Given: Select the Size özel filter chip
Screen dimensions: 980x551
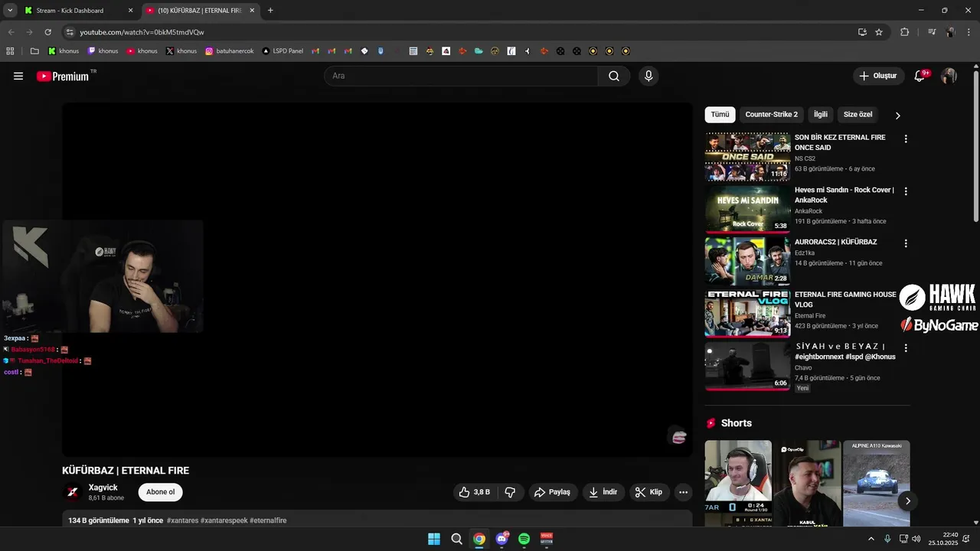Looking at the screenshot, I should tap(857, 115).
